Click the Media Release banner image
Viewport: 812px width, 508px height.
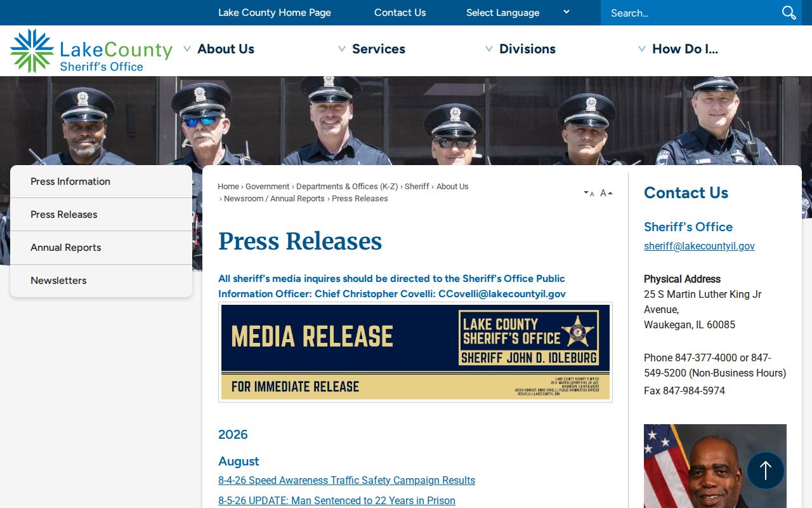(x=416, y=352)
